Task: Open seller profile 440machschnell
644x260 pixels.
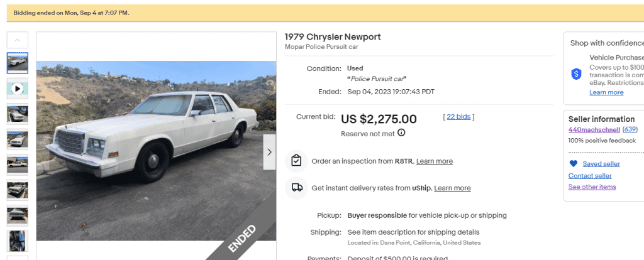Action: tap(594, 129)
